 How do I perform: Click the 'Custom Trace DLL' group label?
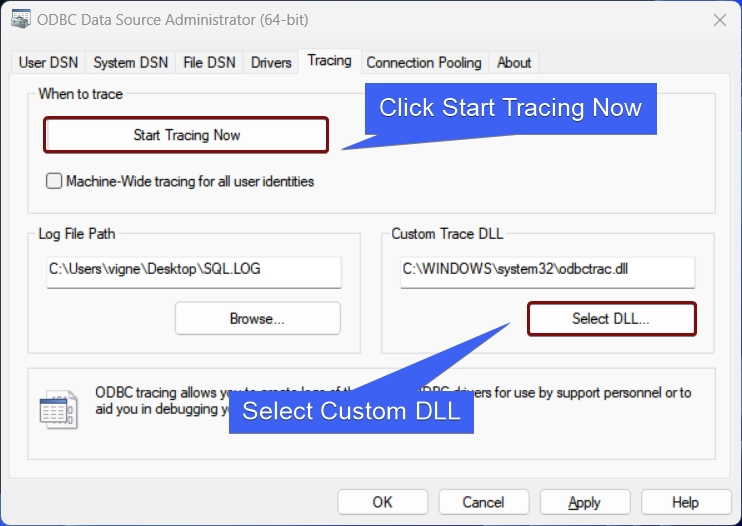pyautogui.click(x=447, y=234)
